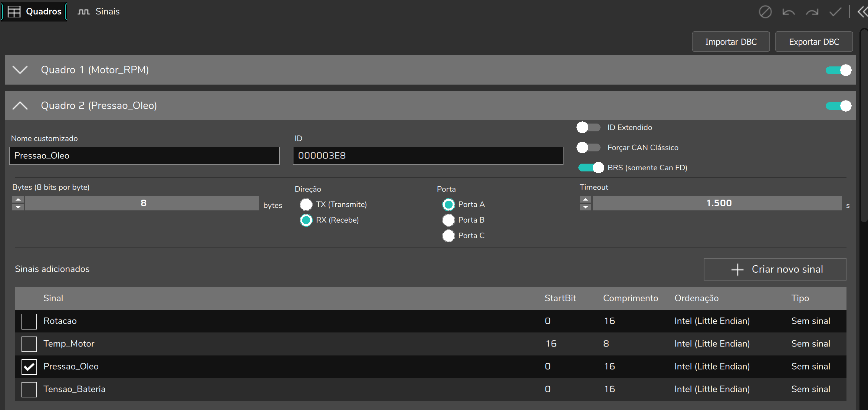Click the confirm checkmark icon
The height and width of the screenshot is (410, 868).
(x=835, y=12)
